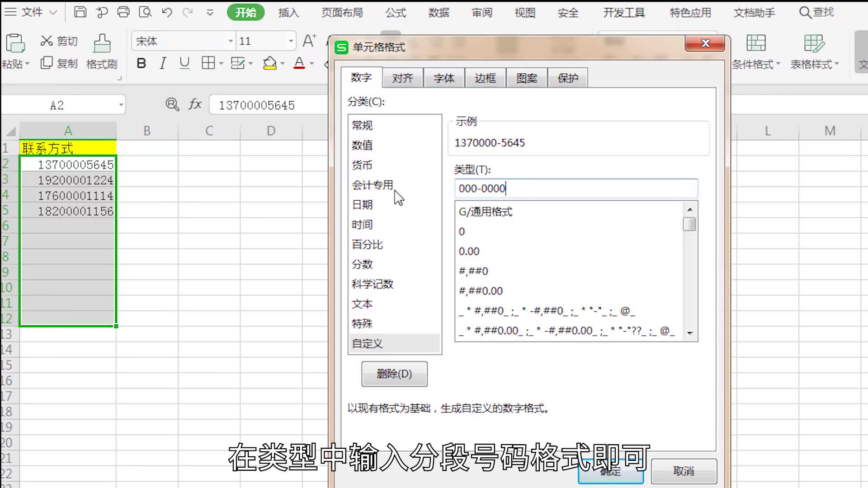
Task: Select the Format Painter brush icon
Action: tap(102, 43)
